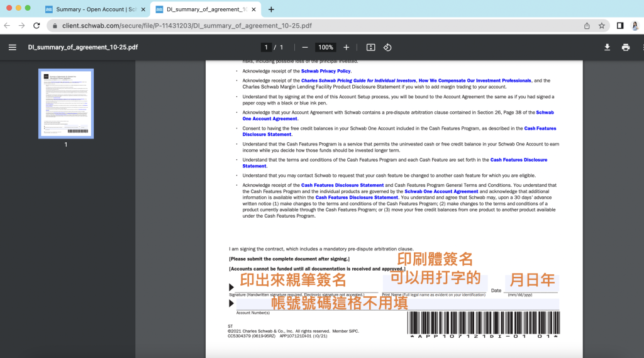Click the Signature line field
644x358 pixels.
click(x=306, y=284)
